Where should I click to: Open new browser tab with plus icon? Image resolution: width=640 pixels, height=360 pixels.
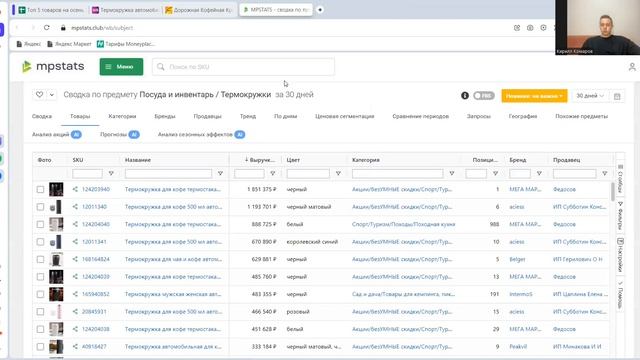pyautogui.click(x=320, y=9)
